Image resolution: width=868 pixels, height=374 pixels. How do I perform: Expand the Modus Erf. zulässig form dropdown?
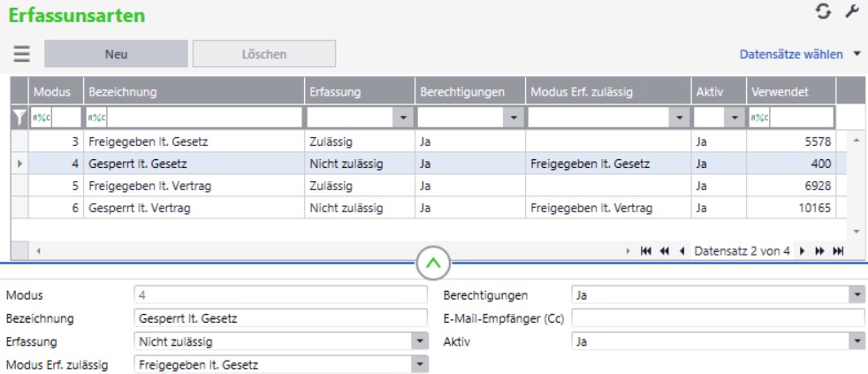(x=419, y=363)
